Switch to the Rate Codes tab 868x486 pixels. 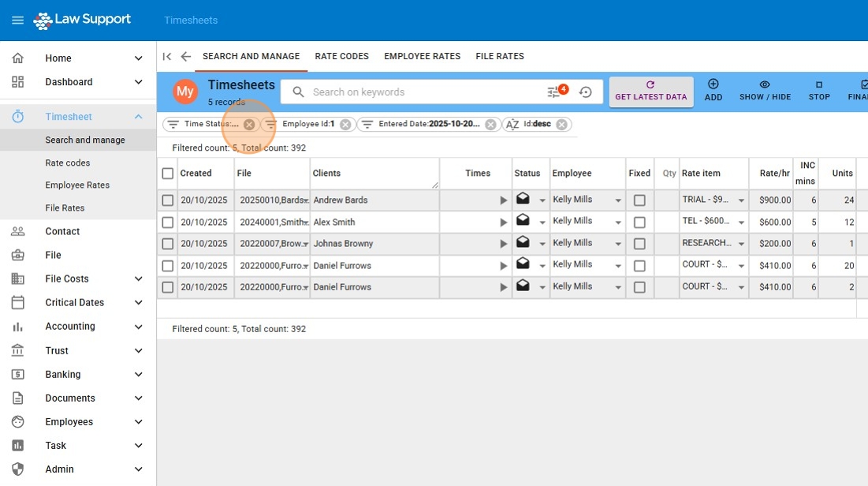click(341, 57)
